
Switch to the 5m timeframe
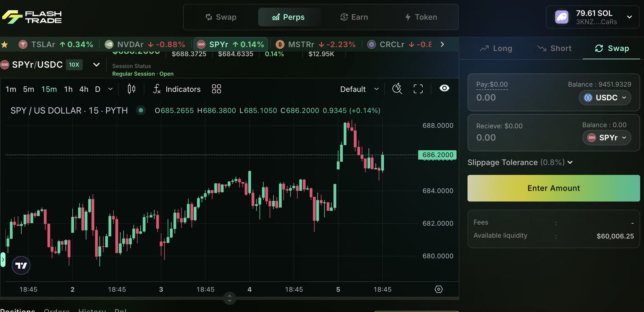point(29,89)
